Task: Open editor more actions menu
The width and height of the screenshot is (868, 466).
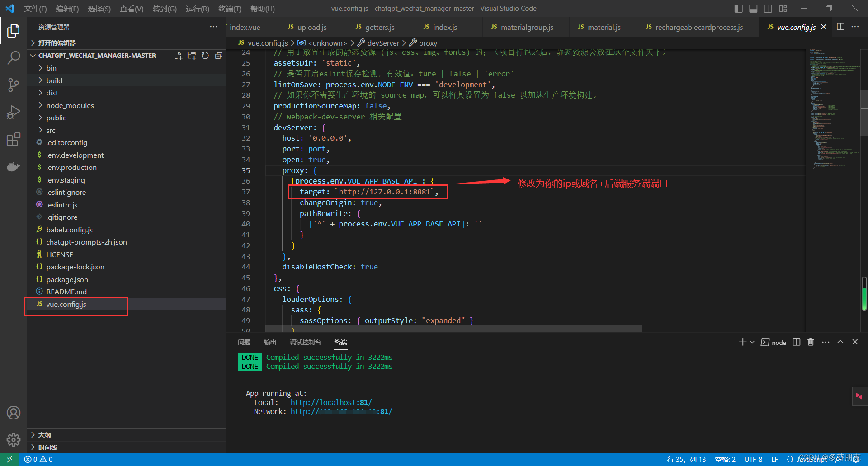Action: tap(855, 27)
